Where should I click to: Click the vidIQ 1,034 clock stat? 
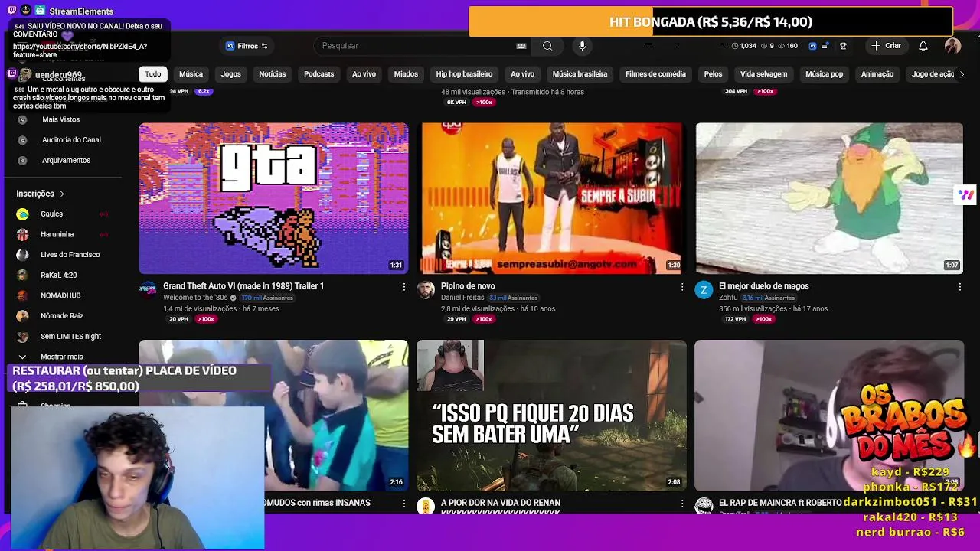tap(743, 46)
